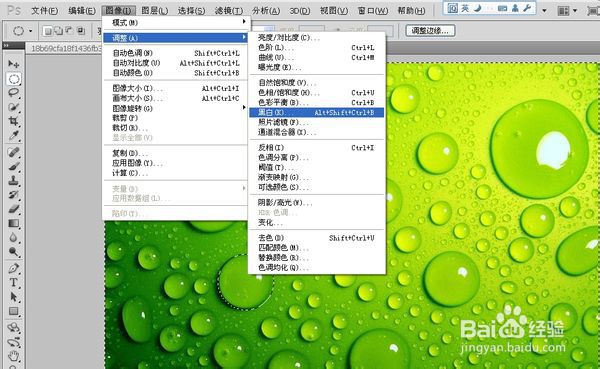Image resolution: width=600 pixels, height=369 pixels.
Task: Expand the 模式(M) submenu
Action: [x=176, y=23]
